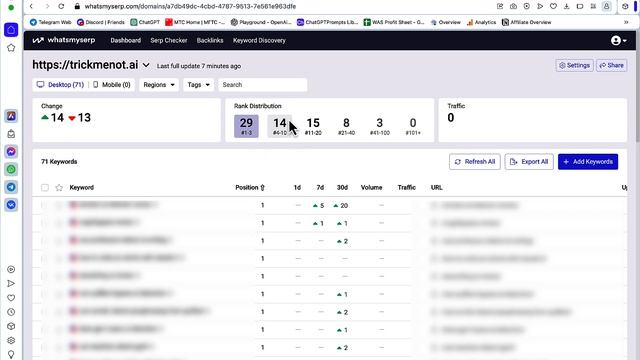The width and height of the screenshot is (640, 360).
Task: Open VK in the browser sidebar
Action: pos(11,204)
